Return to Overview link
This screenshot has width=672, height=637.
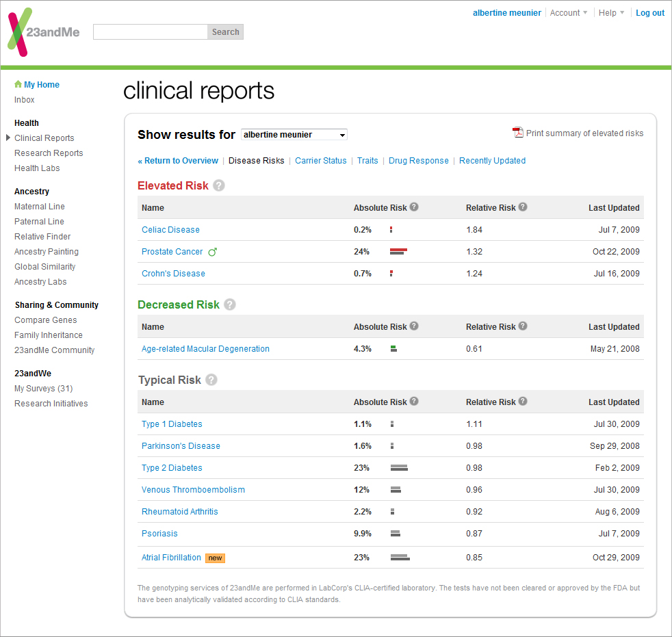tap(178, 161)
